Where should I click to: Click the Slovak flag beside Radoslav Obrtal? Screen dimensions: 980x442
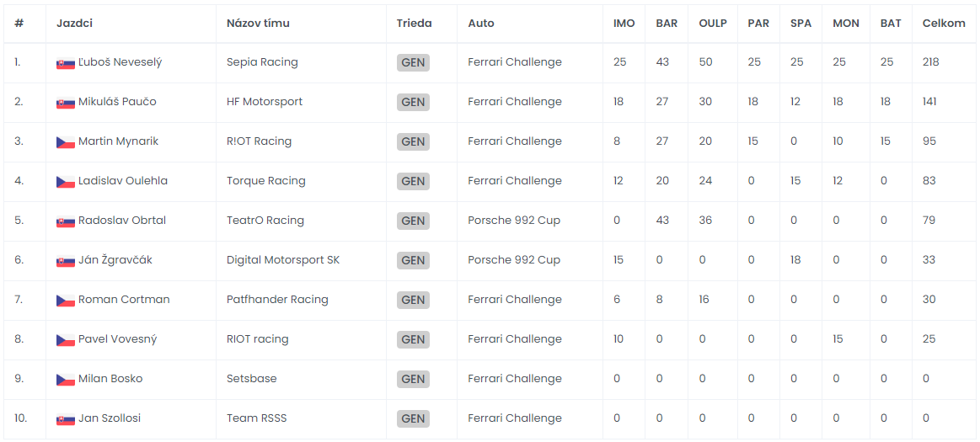tap(66, 221)
